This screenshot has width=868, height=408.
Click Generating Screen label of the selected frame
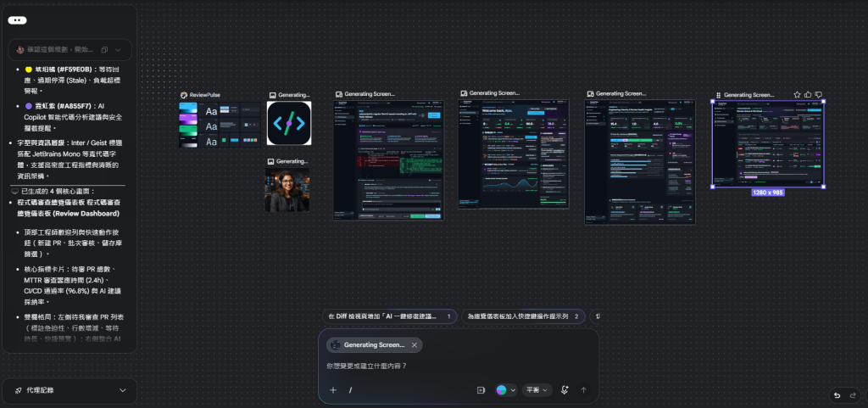(x=749, y=95)
